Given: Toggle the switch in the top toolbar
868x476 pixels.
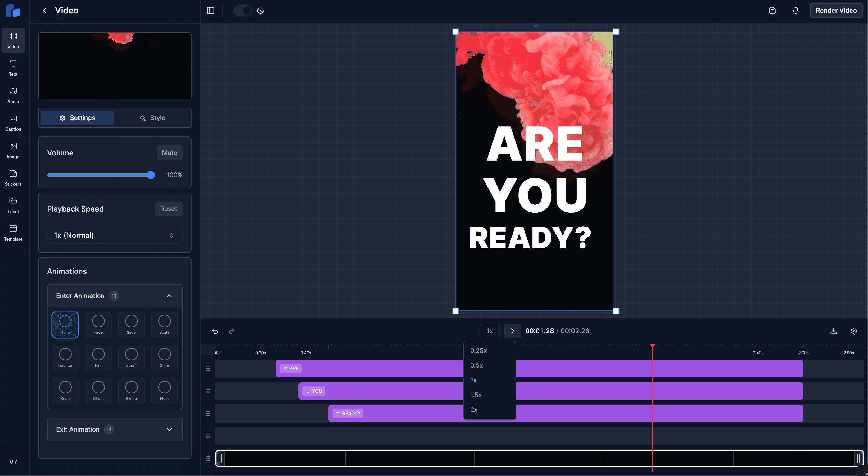Looking at the screenshot, I should (242, 10).
